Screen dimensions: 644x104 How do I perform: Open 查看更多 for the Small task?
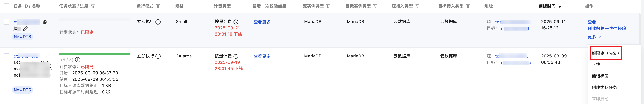tap(262, 22)
